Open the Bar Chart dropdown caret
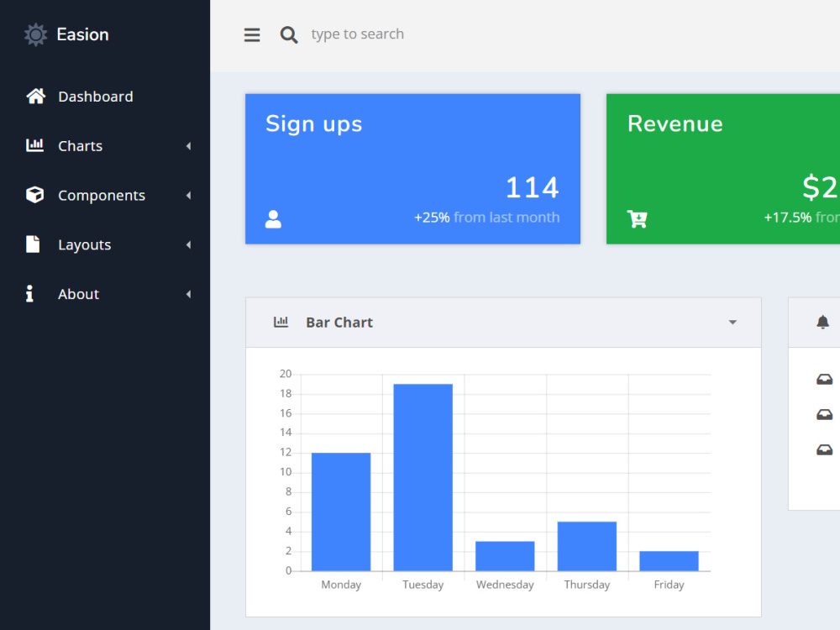Viewport: 840px width, 630px height. pyautogui.click(x=732, y=323)
